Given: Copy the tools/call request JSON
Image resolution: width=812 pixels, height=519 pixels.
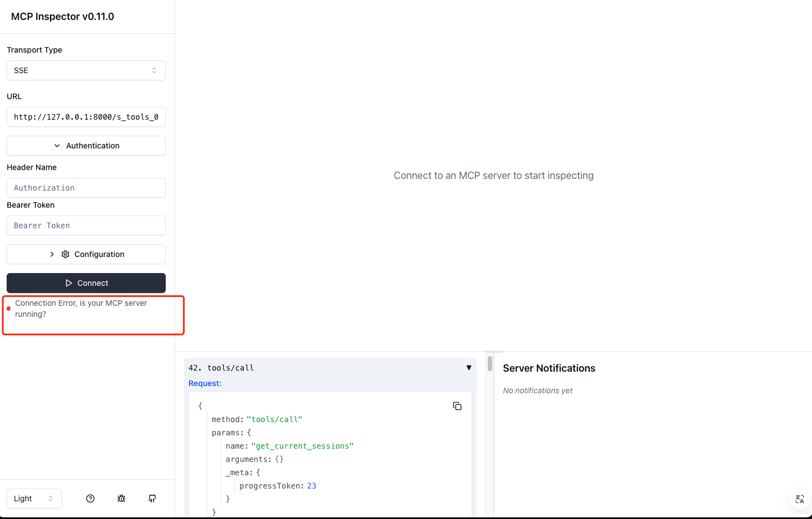Looking at the screenshot, I should (457, 406).
